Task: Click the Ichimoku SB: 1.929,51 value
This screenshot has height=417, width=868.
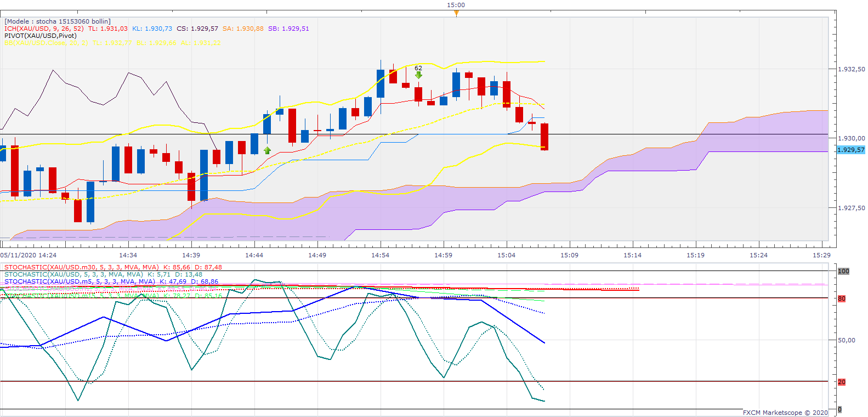Action: (x=288, y=29)
